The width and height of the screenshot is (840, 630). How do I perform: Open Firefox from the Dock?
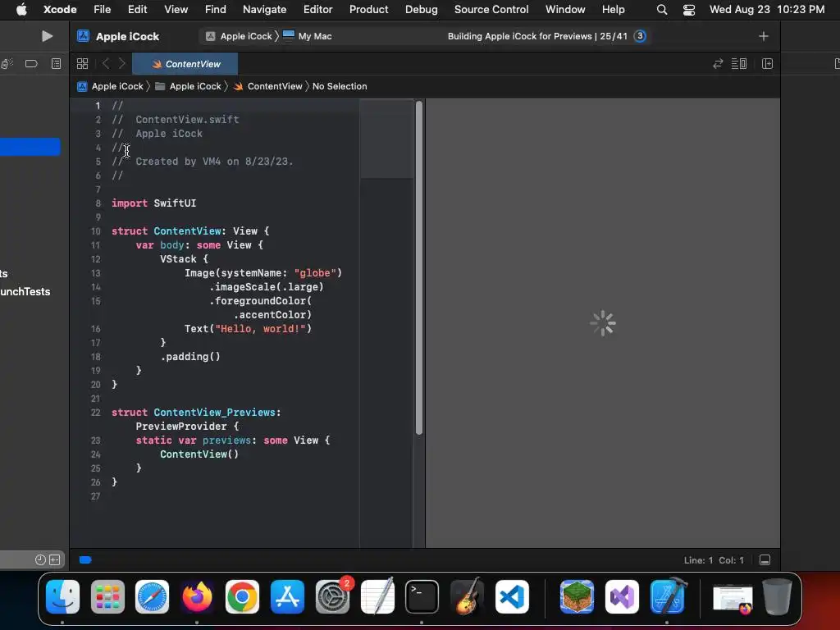click(197, 597)
